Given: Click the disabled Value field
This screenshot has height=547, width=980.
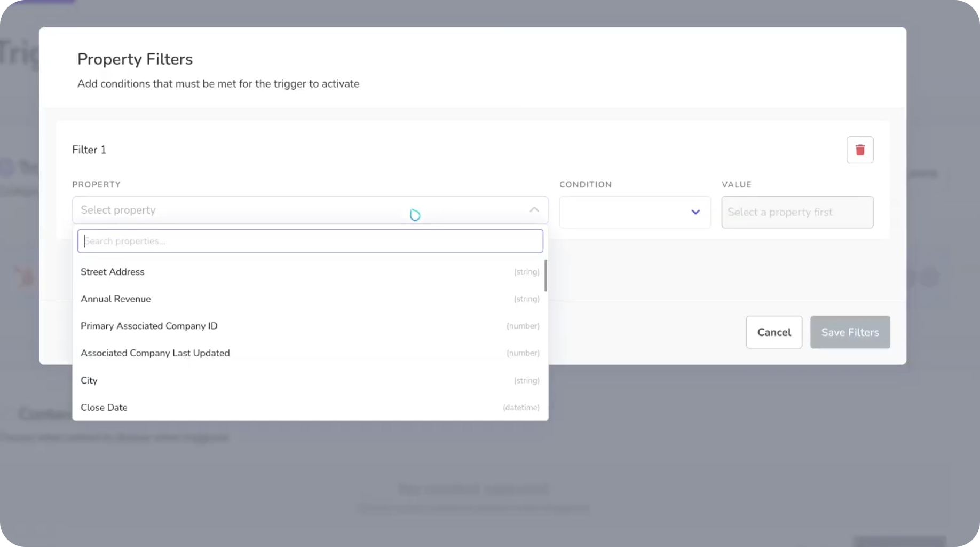Looking at the screenshot, I should [797, 212].
